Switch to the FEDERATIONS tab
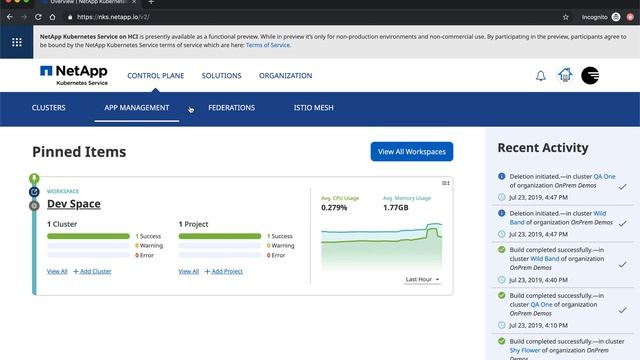Image resolution: width=640 pixels, height=360 pixels. point(231,108)
